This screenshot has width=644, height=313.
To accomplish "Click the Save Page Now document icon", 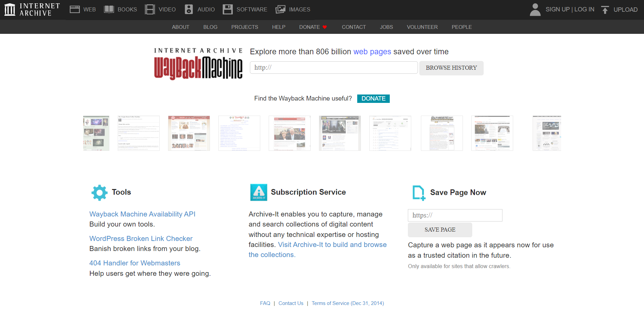I will pyautogui.click(x=419, y=193).
